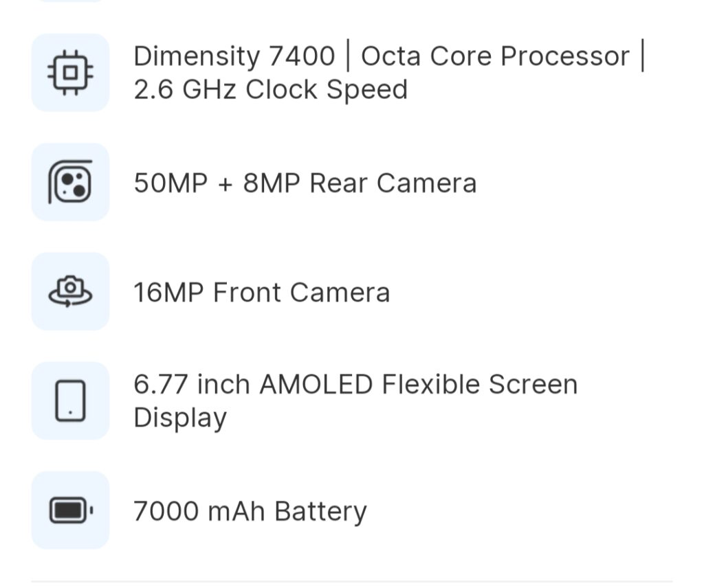This screenshot has width=704, height=588.
Task: Click the front camera rotate icon
Action: pos(71,291)
